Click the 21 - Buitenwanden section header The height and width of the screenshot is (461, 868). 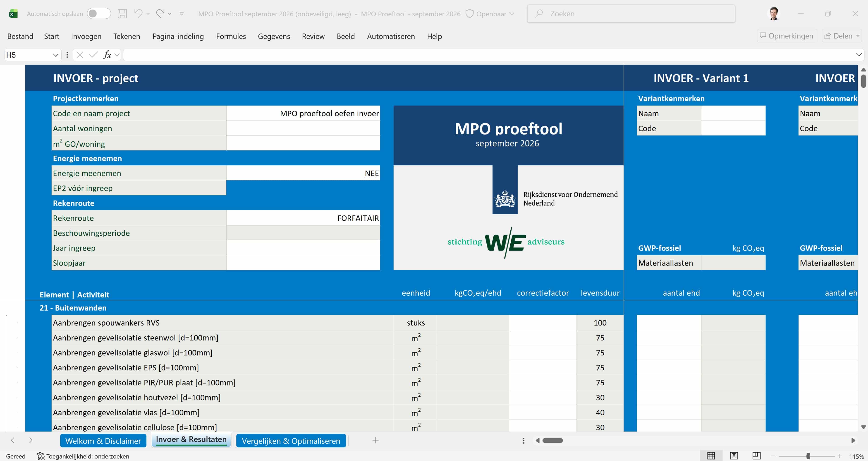tap(73, 308)
